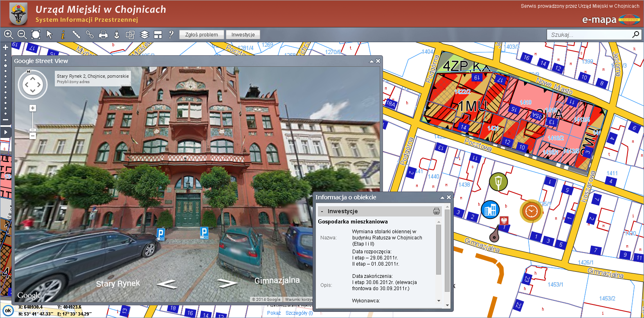The image size is (644, 318).
Task: Zoom out map with sidebar minus
Action: [5, 120]
